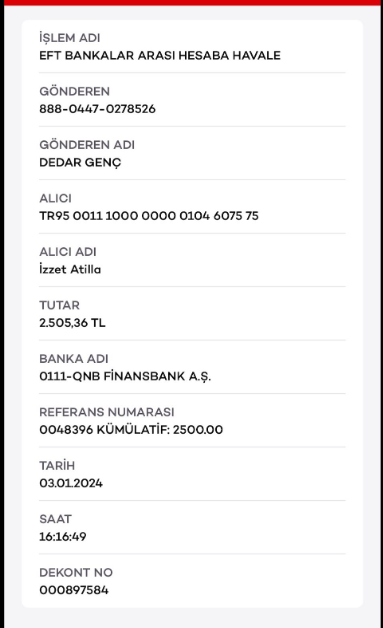
Task: Tap the recipient IBAN starting TR95
Action: pos(149,215)
